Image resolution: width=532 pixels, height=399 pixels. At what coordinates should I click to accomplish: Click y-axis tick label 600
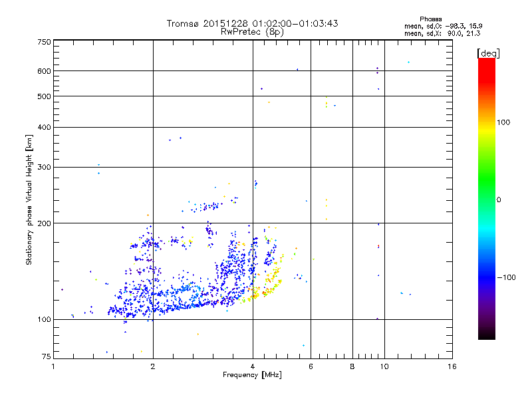(44, 71)
